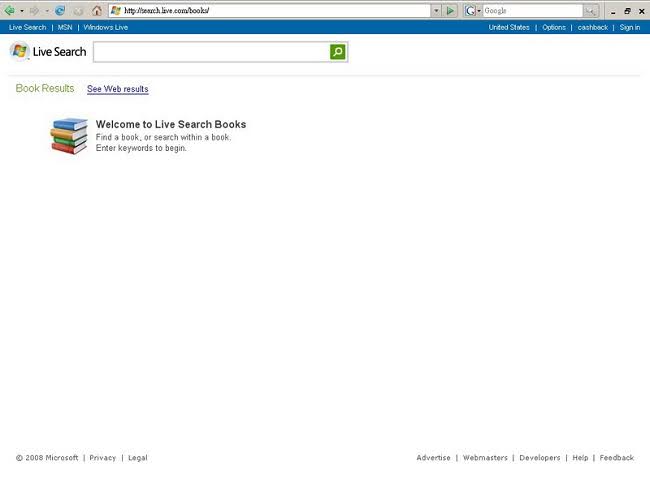Select Windows Live in the top bar
The width and height of the screenshot is (650, 487).
(x=106, y=27)
